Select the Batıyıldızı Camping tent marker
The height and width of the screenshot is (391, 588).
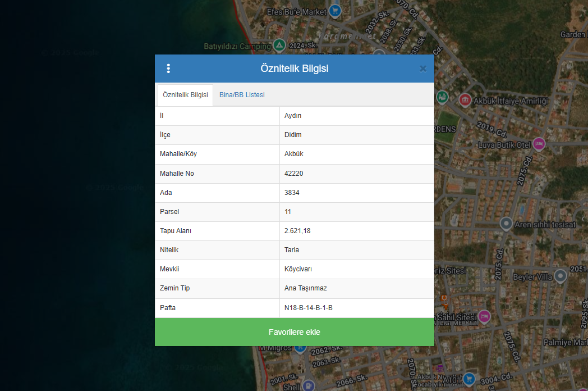(x=279, y=46)
